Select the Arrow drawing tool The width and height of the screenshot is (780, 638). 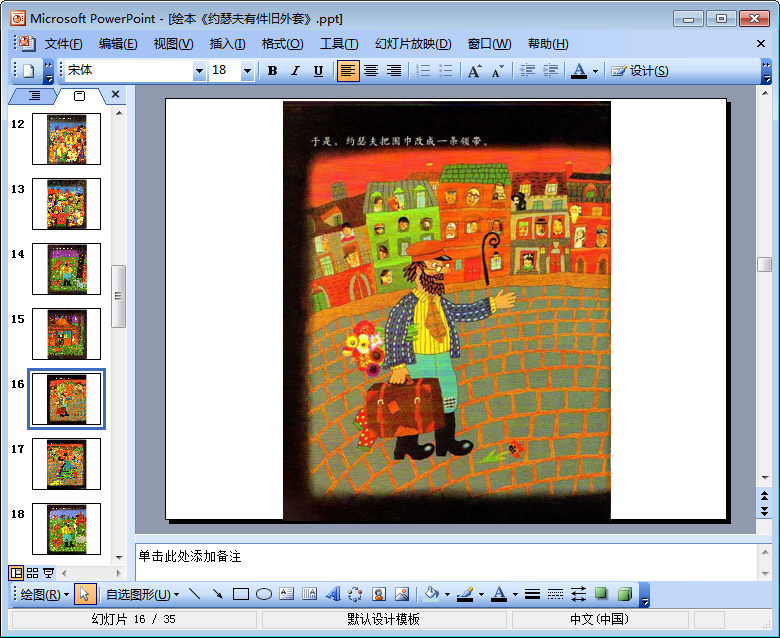217,594
